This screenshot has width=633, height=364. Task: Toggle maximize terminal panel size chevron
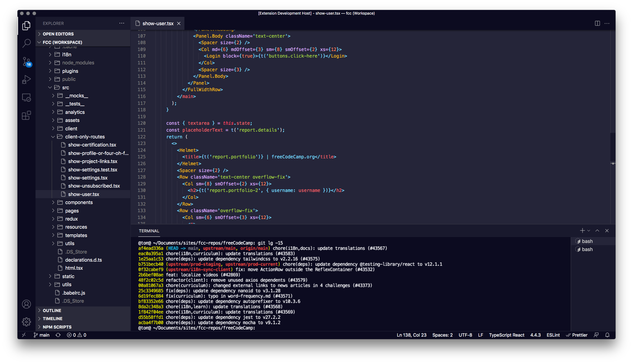pyautogui.click(x=597, y=231)
